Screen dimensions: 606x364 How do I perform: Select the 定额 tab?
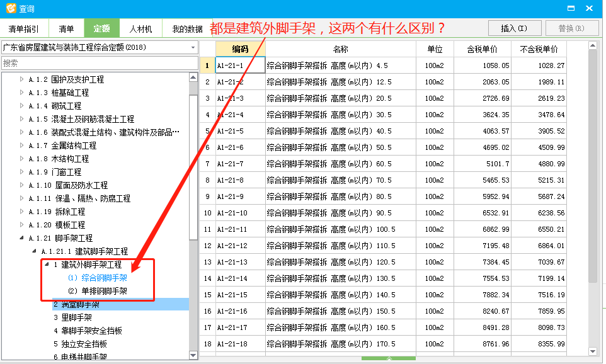[101, 28]
